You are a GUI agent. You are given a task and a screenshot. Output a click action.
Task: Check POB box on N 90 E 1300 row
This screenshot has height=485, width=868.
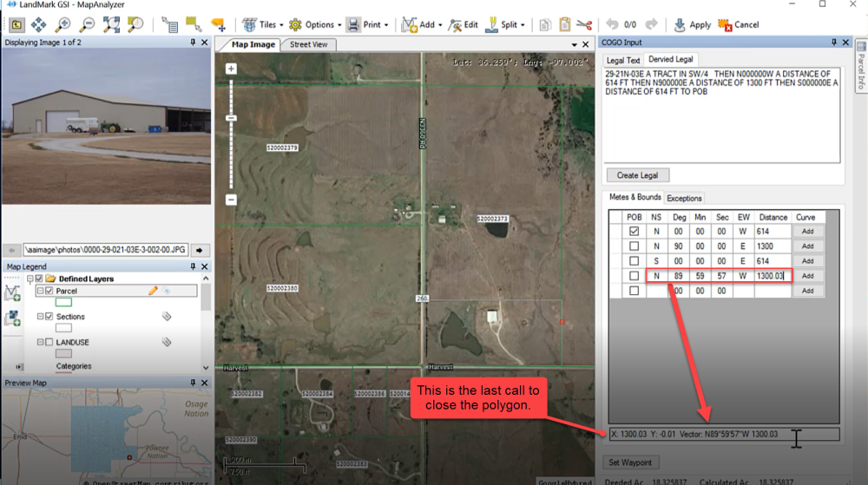634,246
